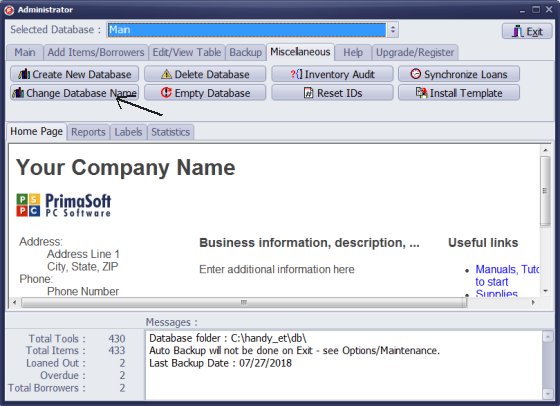560x406 pixels.
Task: Click home page vertical scrollbar down arrow
Action: (545, 291)
